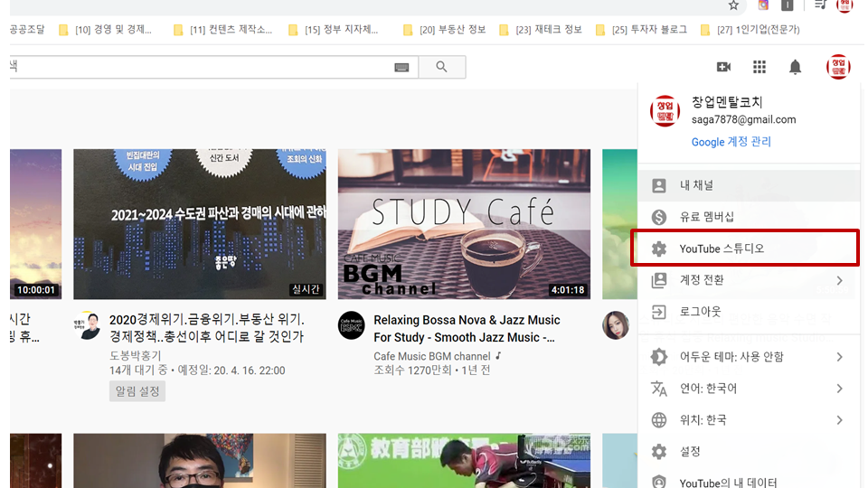
Task: Bookmark this page with the star icon
Action: pyautogui.click(x=733, y=5)
